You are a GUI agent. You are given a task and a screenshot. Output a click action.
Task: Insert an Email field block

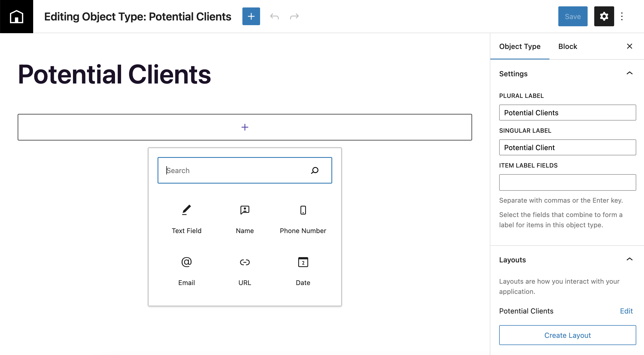pos(187,271)
